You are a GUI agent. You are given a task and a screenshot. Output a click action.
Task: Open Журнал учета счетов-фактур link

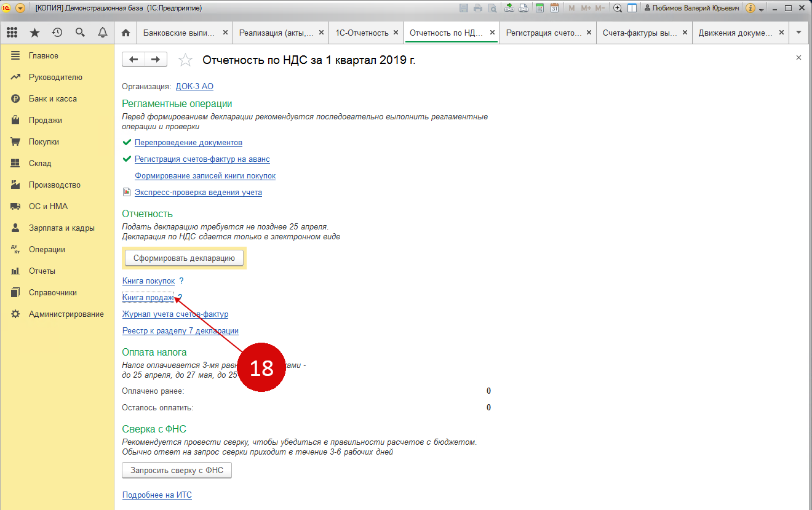tap(175, 314)
